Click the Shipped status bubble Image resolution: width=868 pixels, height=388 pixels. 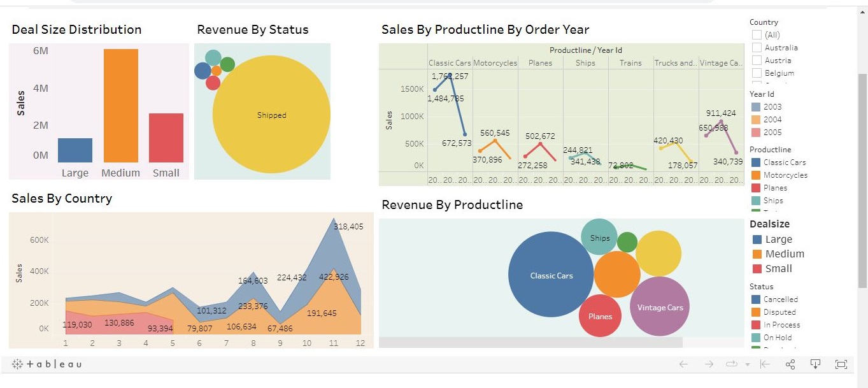coord(271,115)
